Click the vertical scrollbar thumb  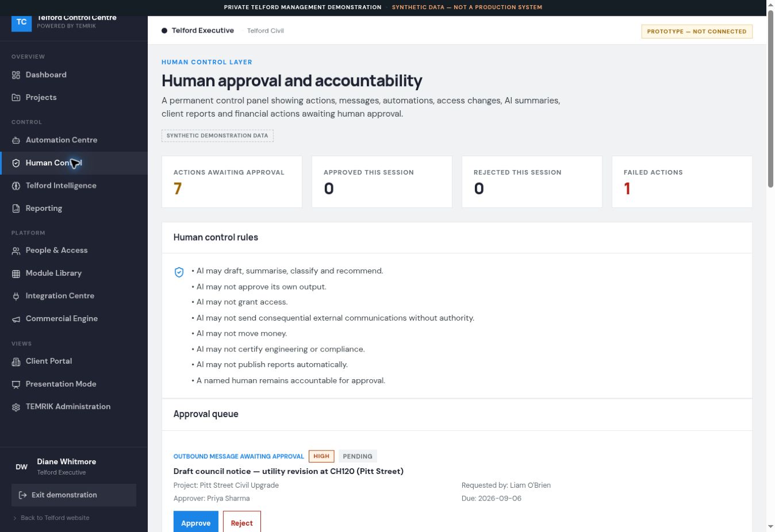[x=770, y=99]
